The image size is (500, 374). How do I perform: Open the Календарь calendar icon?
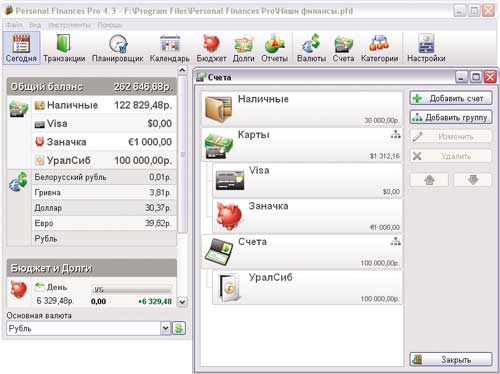(x=169, y=48)
